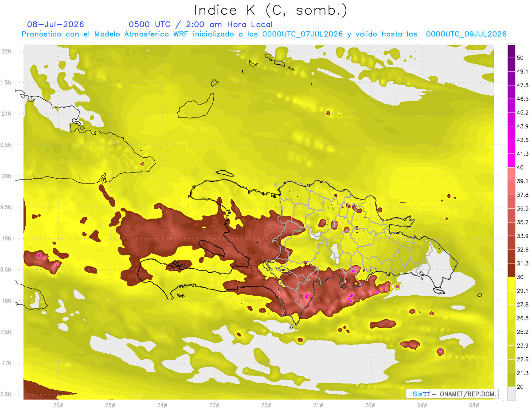The width and height of the screenshot is (532, 411).
Task: Click the colorbar value "25.2"
Action: 523,332
